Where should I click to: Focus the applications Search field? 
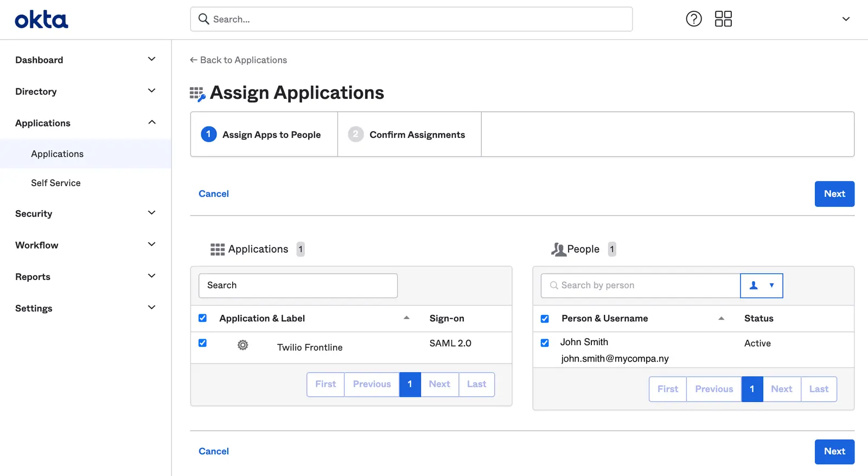[298, 285]
